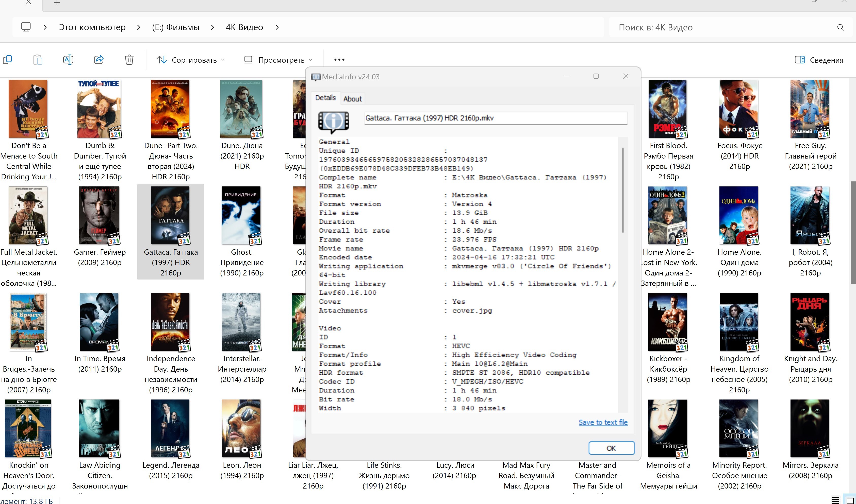Click Save to text file link
This screenshot has width=856, height=504.
603,422
